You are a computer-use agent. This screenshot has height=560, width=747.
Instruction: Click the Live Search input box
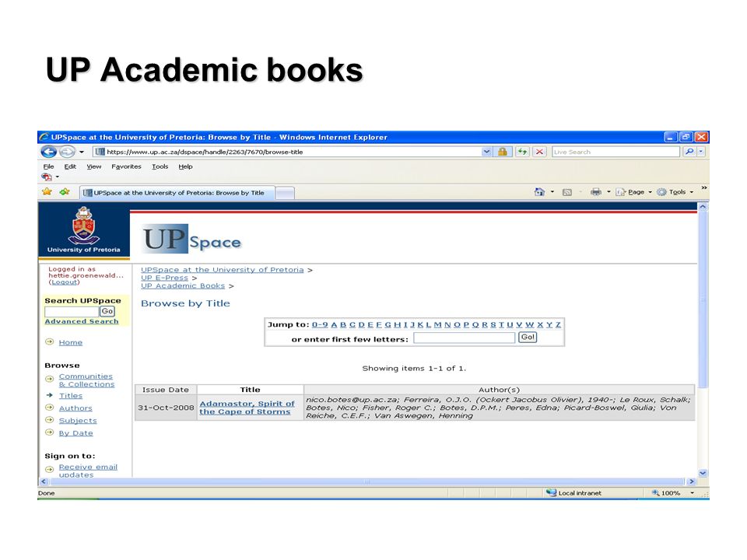click(x=615, y=152)
